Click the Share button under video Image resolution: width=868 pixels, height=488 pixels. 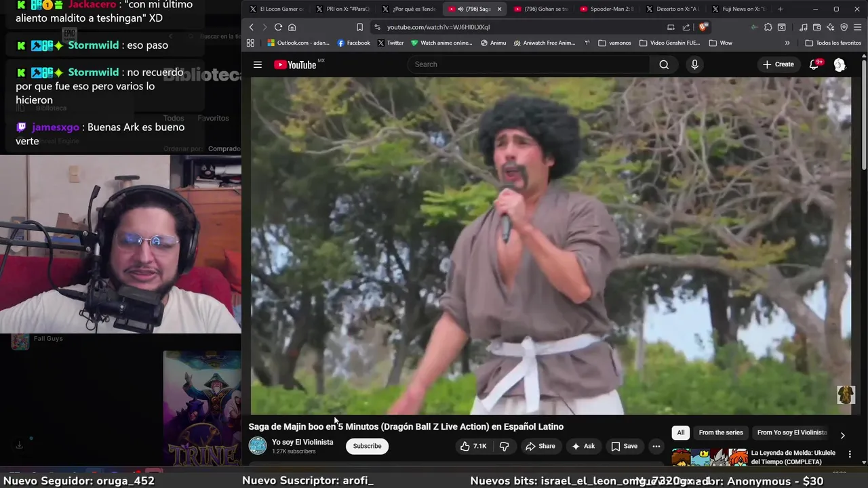tap(540, 446)
